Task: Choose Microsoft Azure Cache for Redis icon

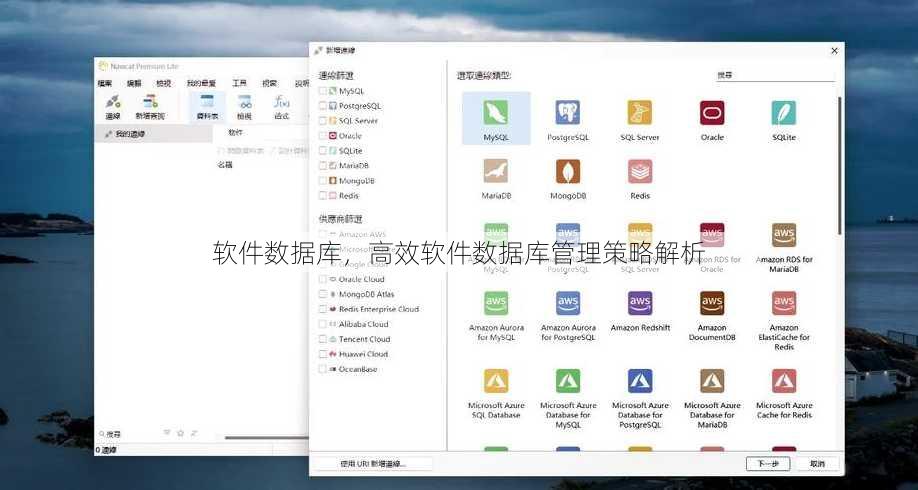Action: [783, 381]
